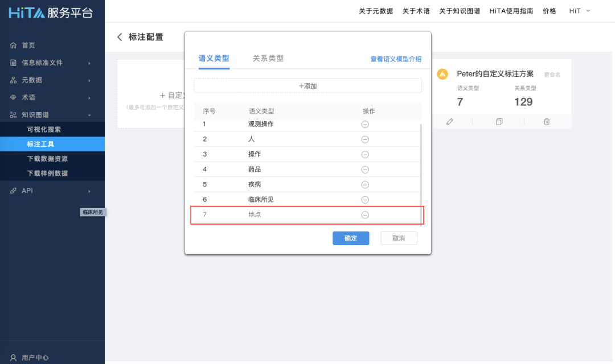Open 查看语义模型介绍 link
This screenshot has height=364, width=615.
(396, 59)
